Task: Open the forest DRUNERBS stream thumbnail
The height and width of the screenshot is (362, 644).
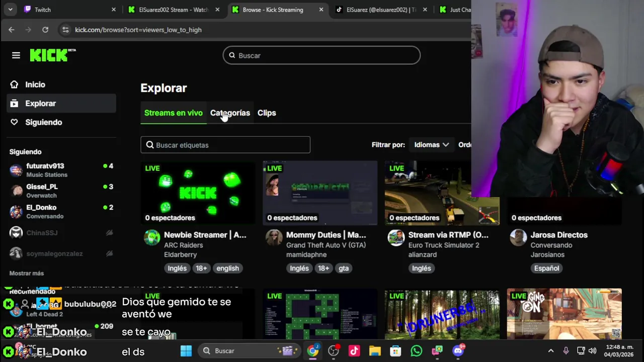Action: click(x=442, y=314)
